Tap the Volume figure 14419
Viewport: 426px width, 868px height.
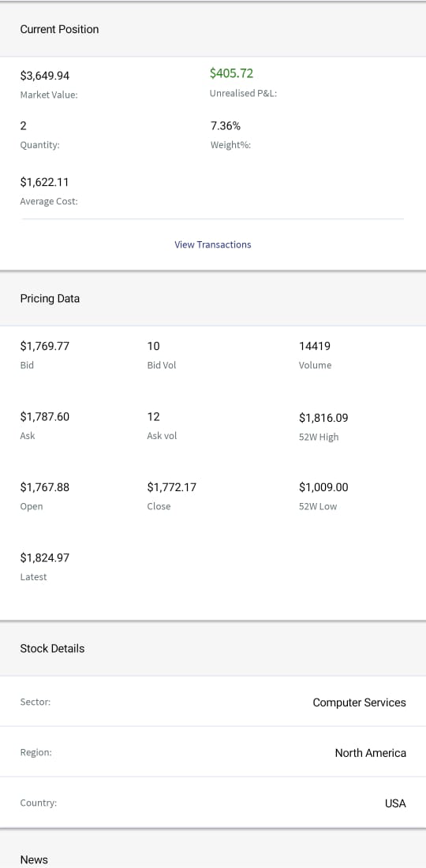pos(315,347)
